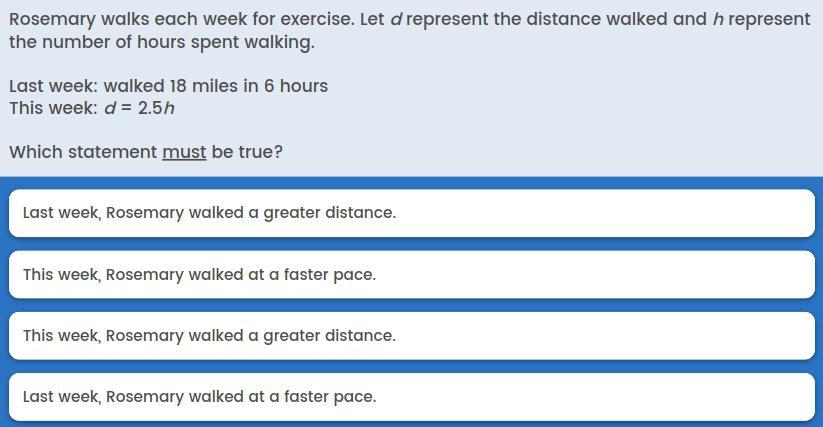Click the italic d in the equation line

(x=109, y=108)
